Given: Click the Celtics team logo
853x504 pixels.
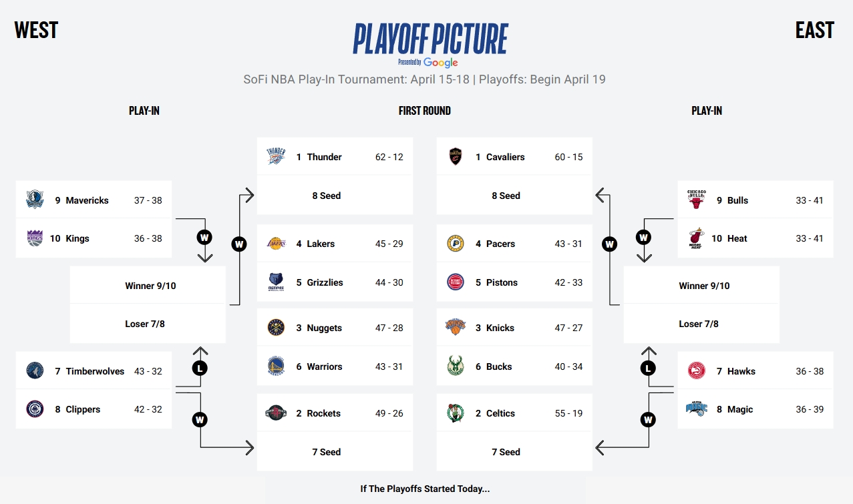Looking at the screenshot, I should (456, 413).
